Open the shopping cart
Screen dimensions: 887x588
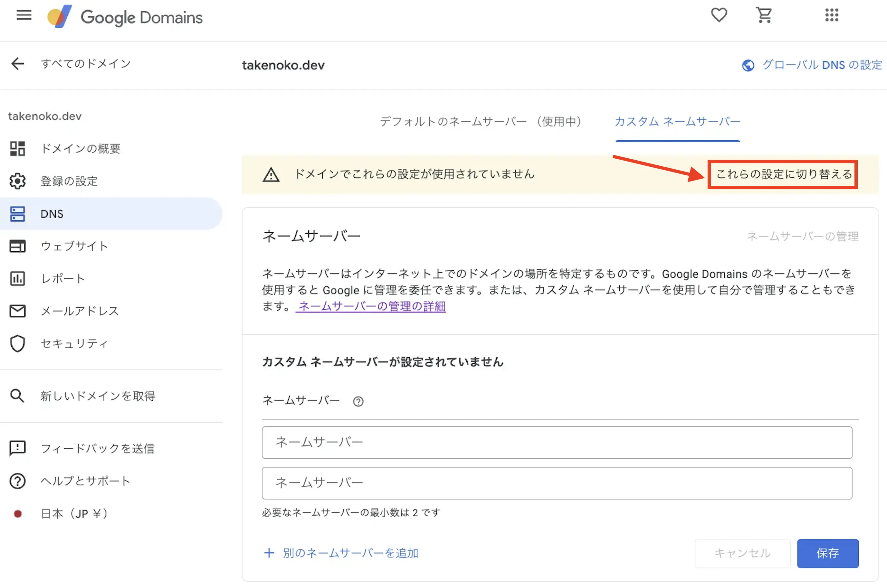[764, 15]
